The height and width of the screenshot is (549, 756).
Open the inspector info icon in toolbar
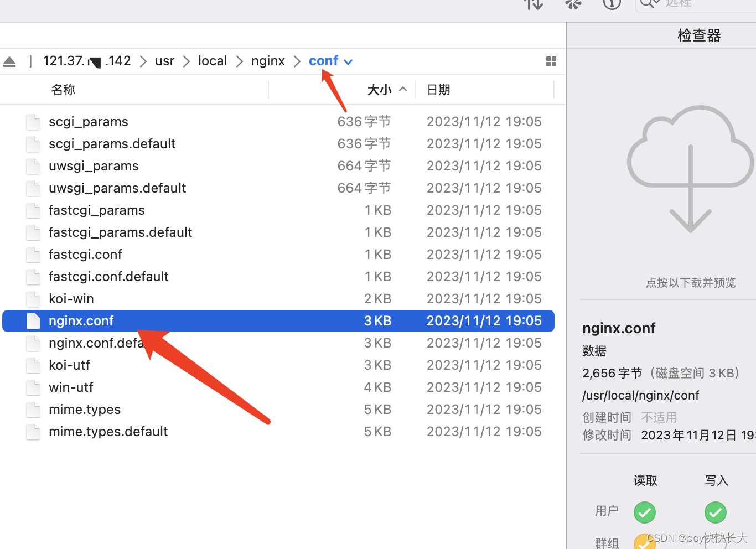[612, 4]
